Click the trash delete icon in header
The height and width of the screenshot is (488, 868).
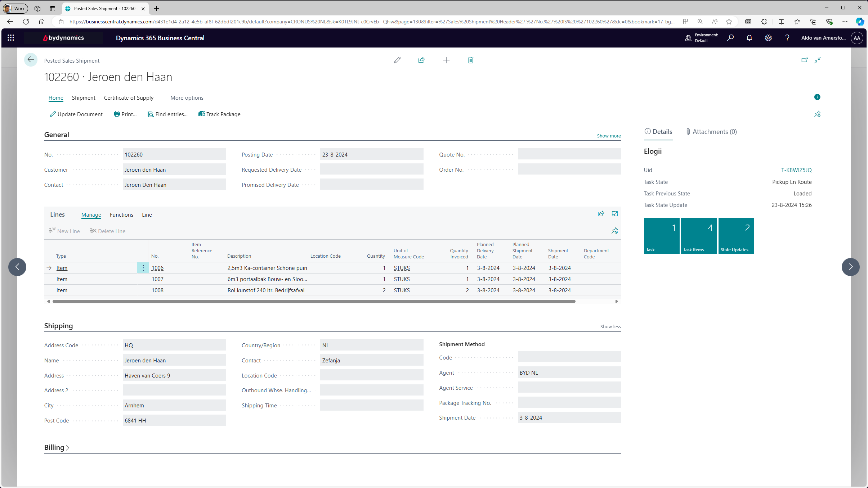pos(470,60)
